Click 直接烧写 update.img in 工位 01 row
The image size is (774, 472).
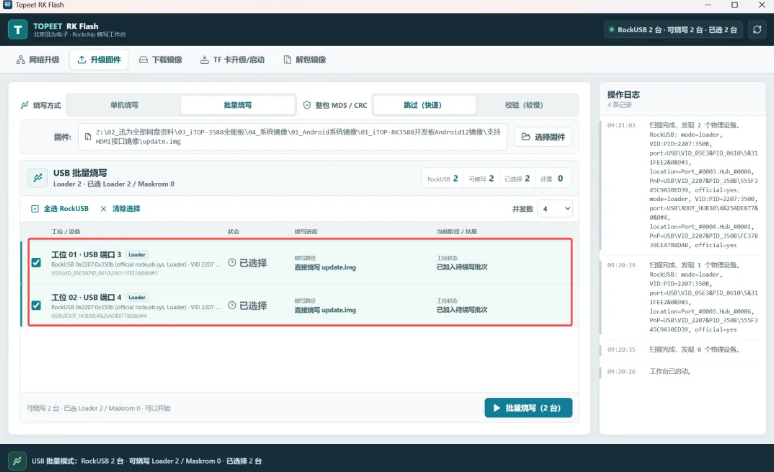(325, 267)
